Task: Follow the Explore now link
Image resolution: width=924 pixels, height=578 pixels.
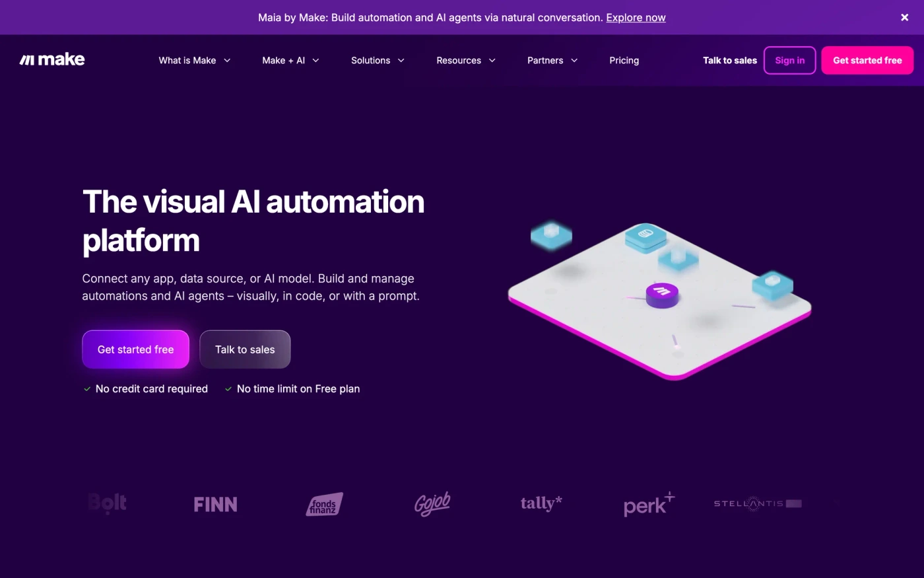Action: (636, 17)
